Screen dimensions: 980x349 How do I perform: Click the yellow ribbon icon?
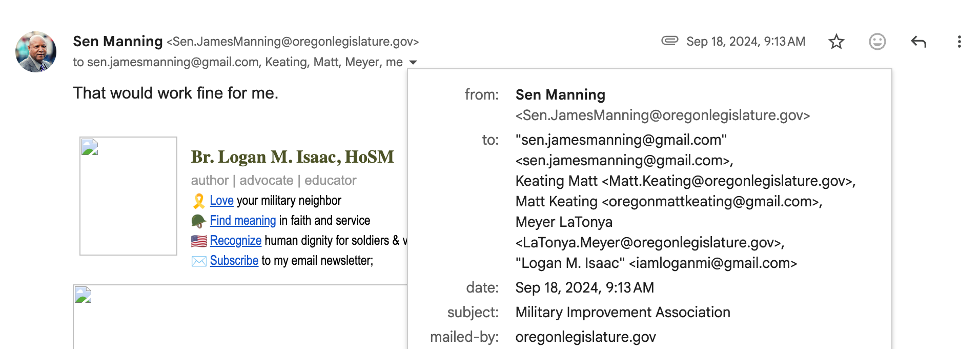(199, 201)
